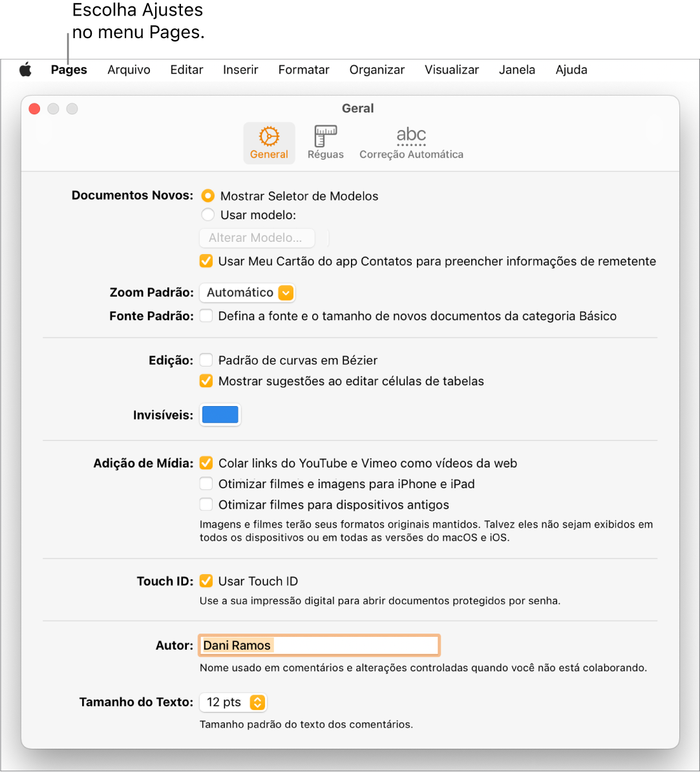
Task: Disable Mostrar sugestões ao editar células
Action: [206, 381]
